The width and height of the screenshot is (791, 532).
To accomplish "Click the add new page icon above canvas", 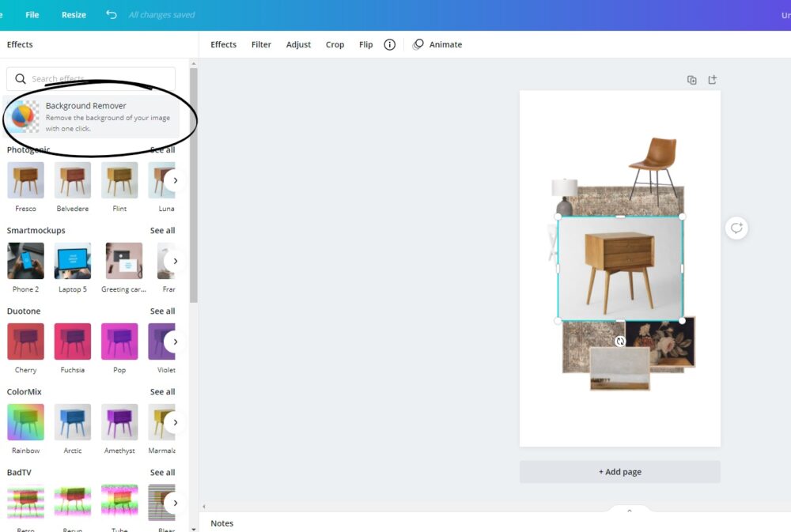I will [713, 80].
